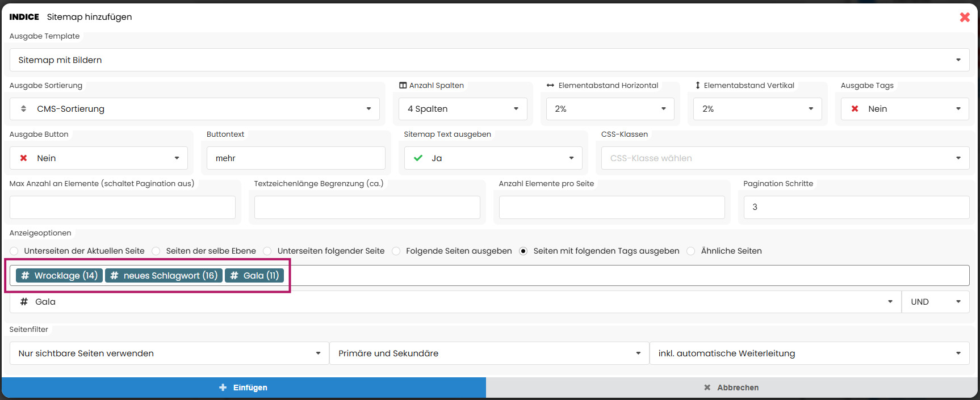Click the Gala (11) tag chip
This screenshot has height=400, width=980.
[254, 276]
